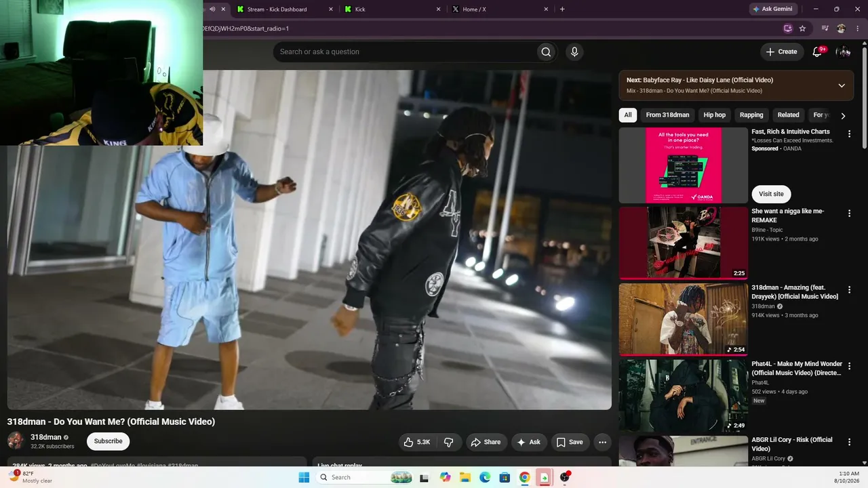Open the Task View taskbar icon
Image resolution: width=868 pixels, height=488 pixels.
(x=425, y=477)
